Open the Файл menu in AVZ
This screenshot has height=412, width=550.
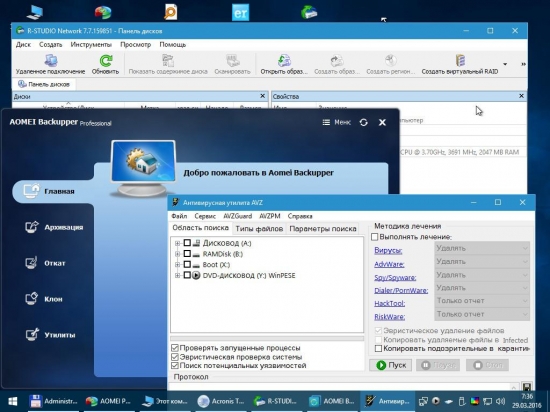179,216
